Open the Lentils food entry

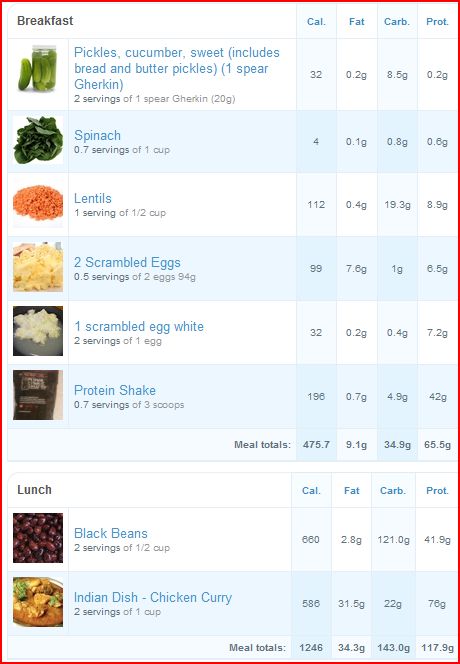93,198
